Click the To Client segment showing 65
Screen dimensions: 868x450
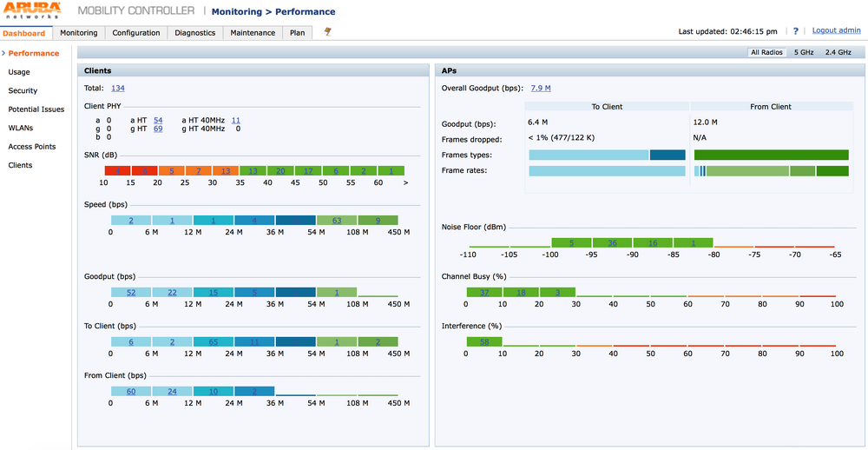214,342
